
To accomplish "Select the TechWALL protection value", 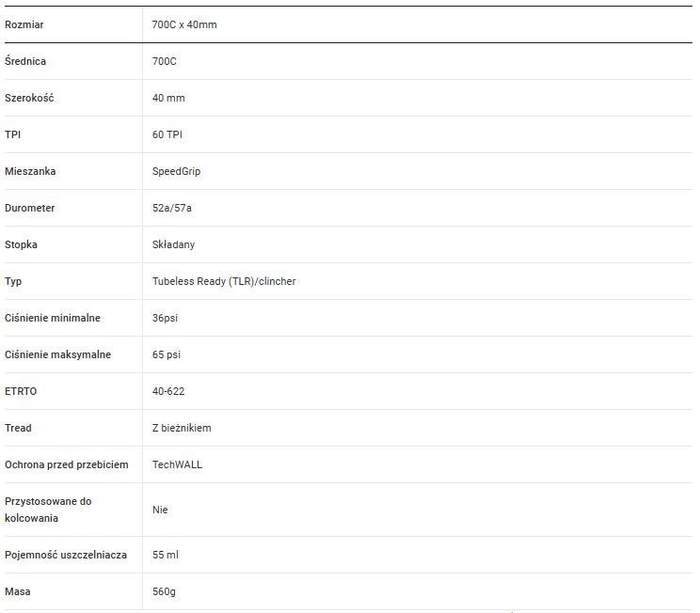I will point(177,464).
